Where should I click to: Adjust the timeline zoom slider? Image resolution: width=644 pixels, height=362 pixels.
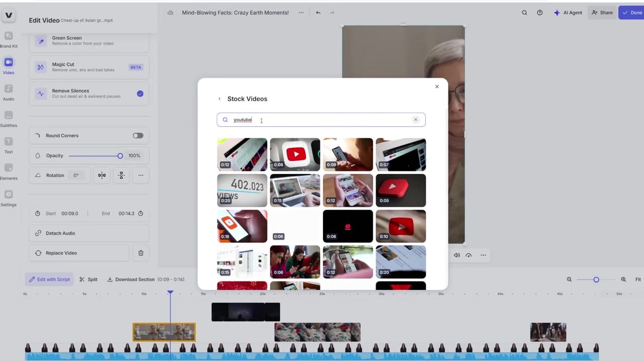596,280
